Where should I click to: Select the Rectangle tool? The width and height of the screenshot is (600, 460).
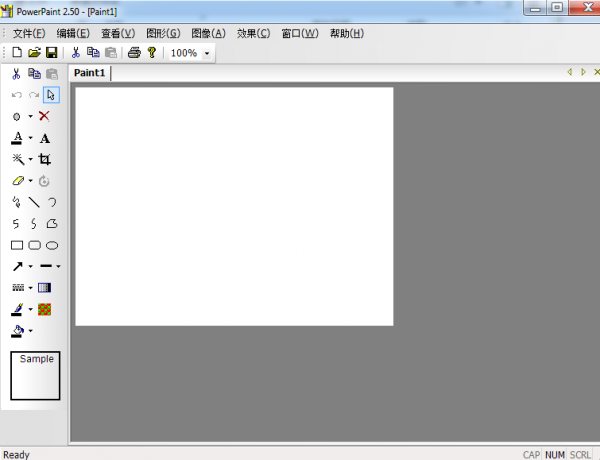(17, 245)
